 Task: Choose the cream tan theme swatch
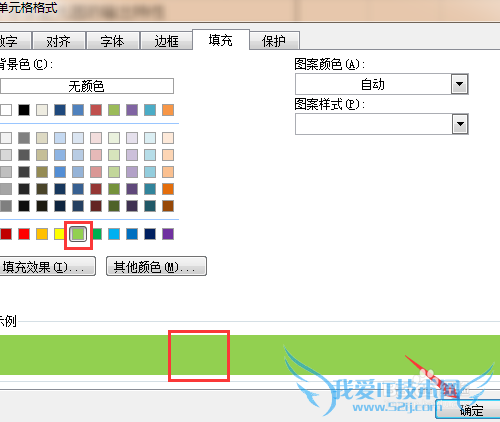coord(42,110)
